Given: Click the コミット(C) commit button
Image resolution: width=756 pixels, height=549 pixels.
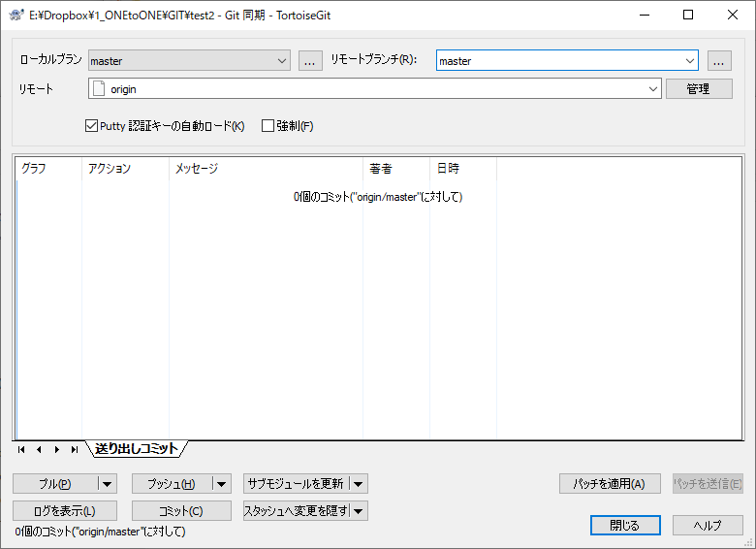Looking at the screenshot, I should tap(181, 511).
